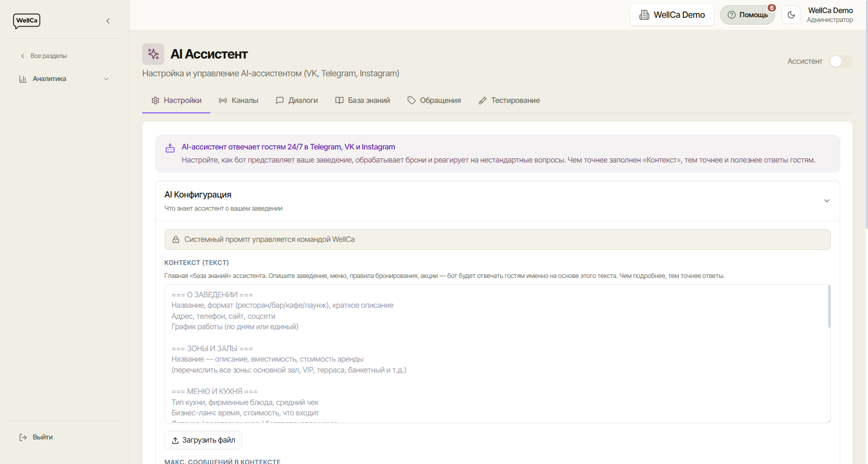The width and height of the screenshot is (868, 464).
Task: Click the page vertical scrollbar
Action: click(866, 115)
